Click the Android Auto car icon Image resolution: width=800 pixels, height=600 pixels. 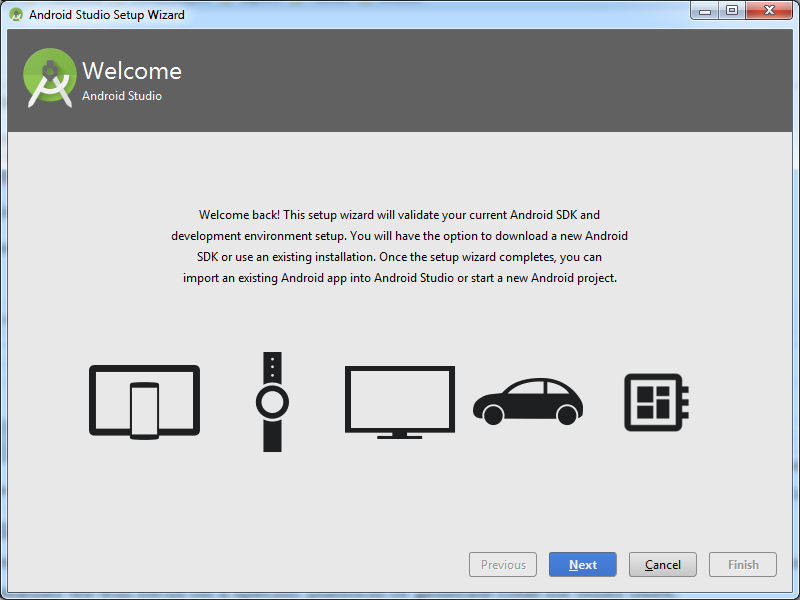pyautogui.click(x=528, y=402)
